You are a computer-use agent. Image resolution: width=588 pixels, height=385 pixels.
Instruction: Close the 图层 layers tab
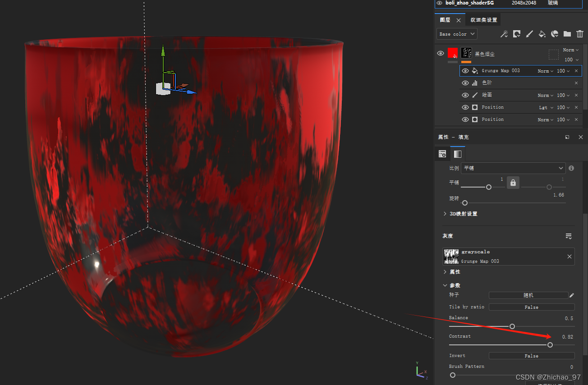click(459, 20)
